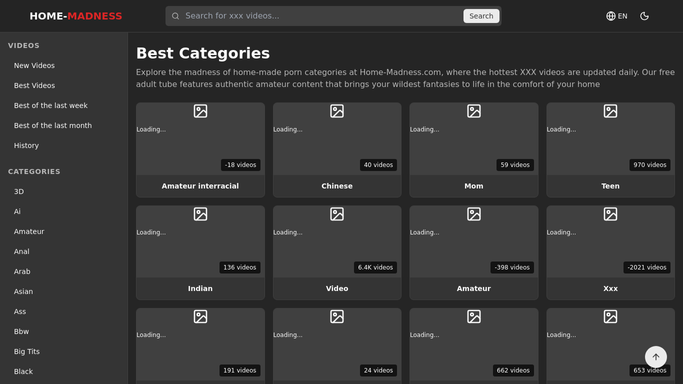
Task: Focus the search videos input field
Action: tap(321, 16)
